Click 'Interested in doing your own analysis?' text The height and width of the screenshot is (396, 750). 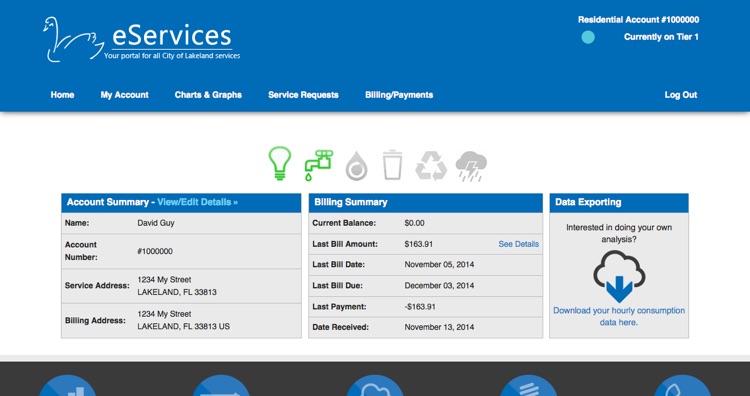(x=619, y=233)
